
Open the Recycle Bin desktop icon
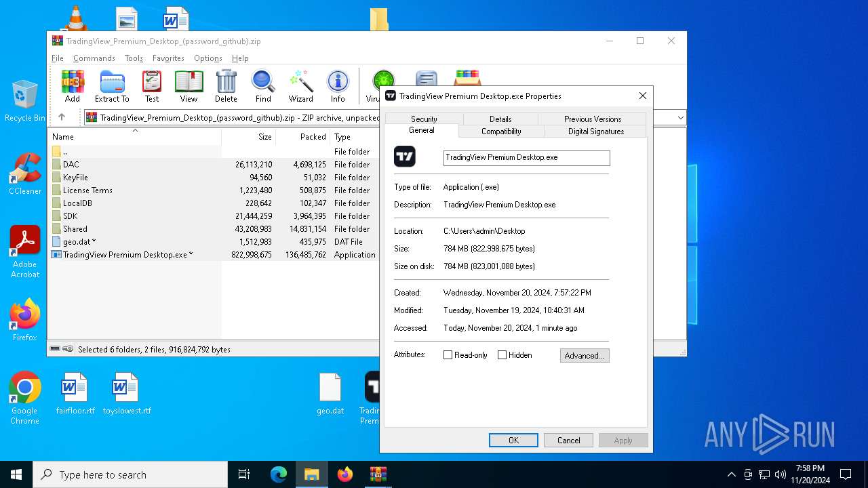click(24, 102)
